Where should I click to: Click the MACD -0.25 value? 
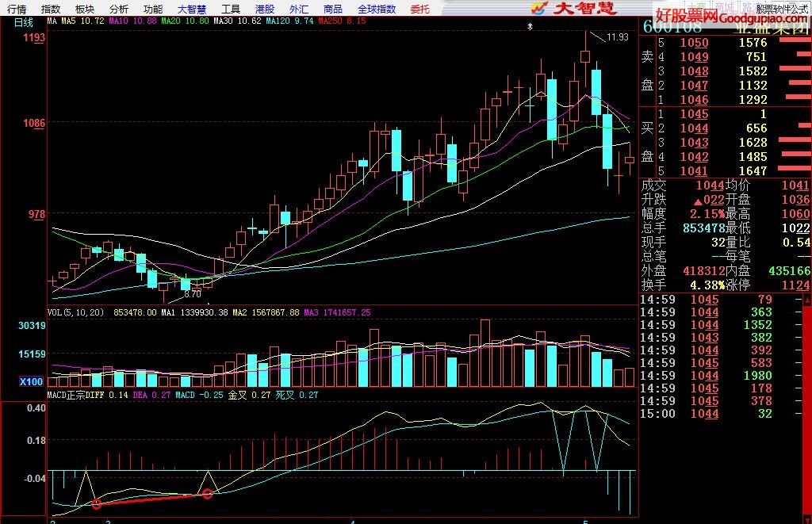(199, 395)
